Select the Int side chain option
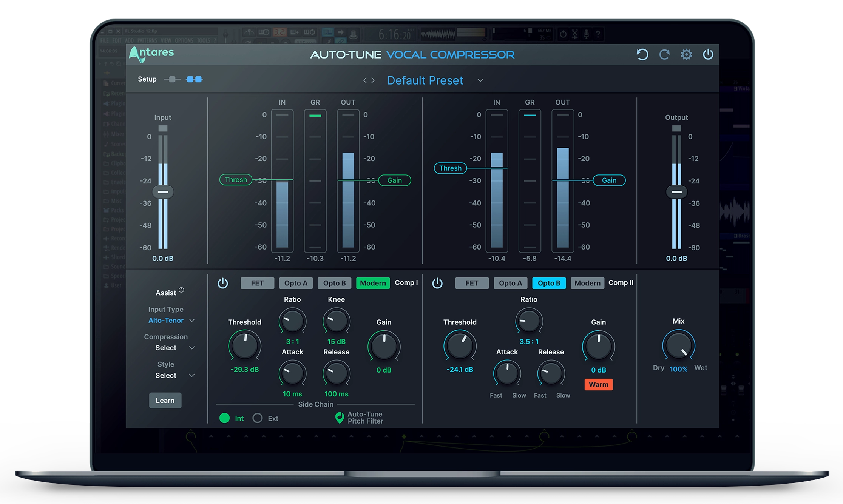This screenshot has width=843, height=504. click(225, 418)
